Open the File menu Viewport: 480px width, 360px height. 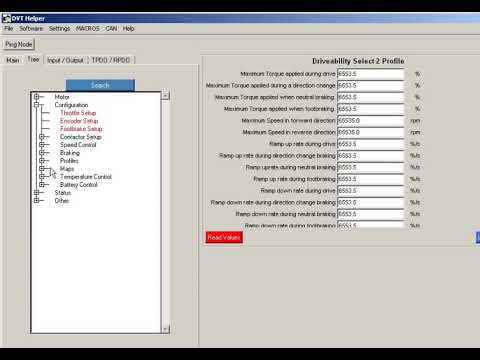9,29
